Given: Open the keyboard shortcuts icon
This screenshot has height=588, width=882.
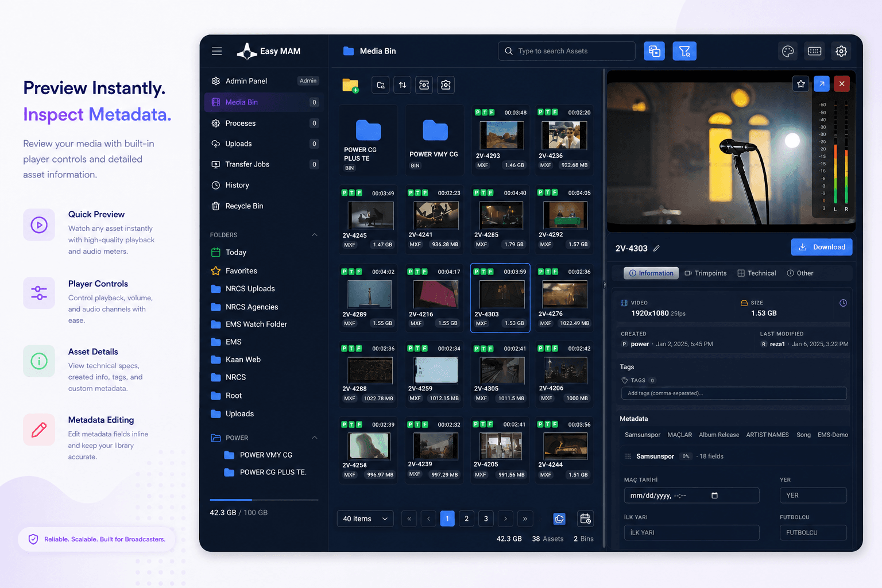Looking at the screenshot, I should pos(814,51).
